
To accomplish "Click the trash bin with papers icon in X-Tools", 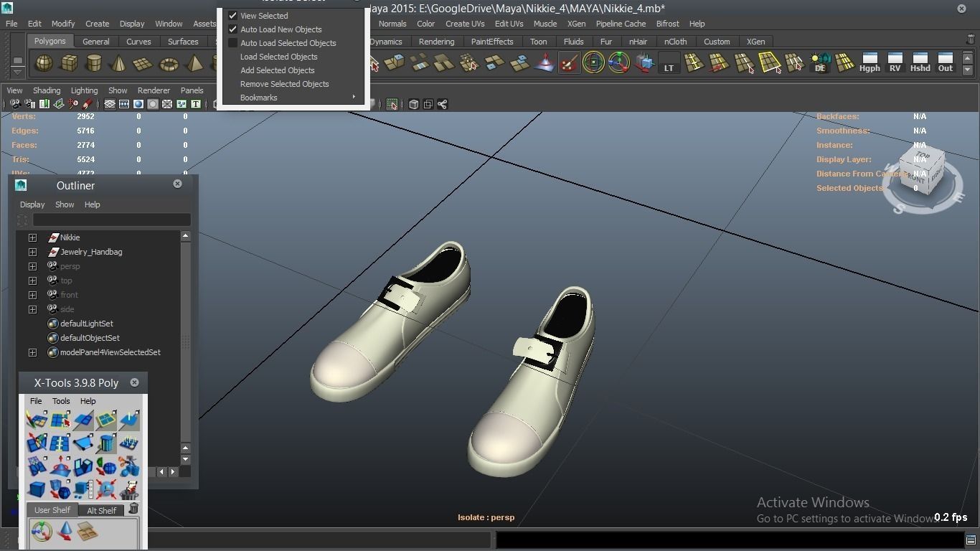I will [129, 490].
